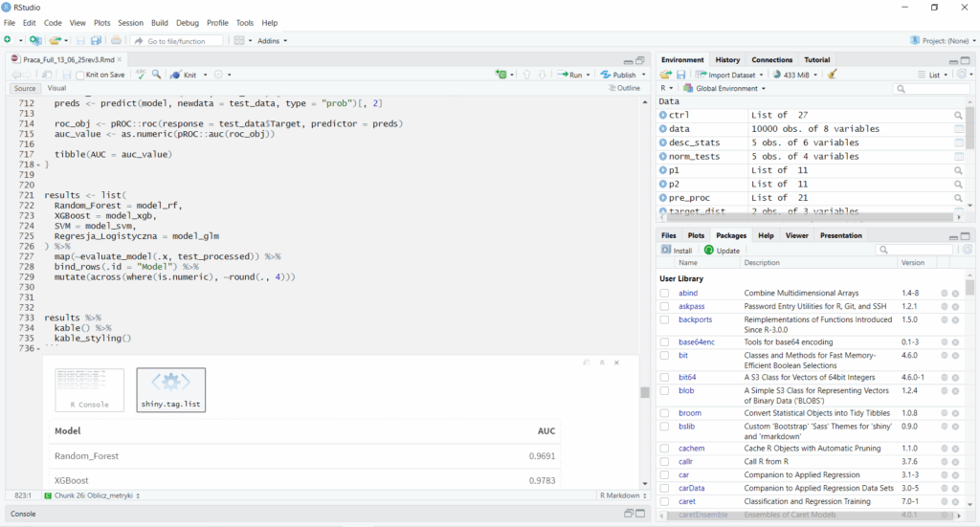Open the caret package link
The width and height of the screenshot is (980, 527).
[687, 501]
